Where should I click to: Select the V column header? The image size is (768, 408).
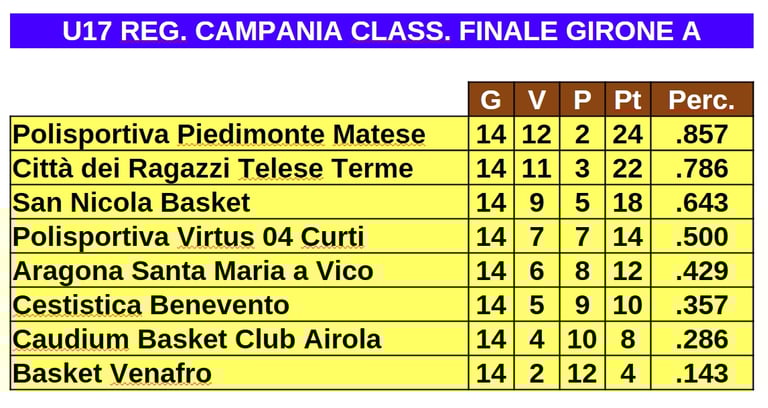[537, 100]
